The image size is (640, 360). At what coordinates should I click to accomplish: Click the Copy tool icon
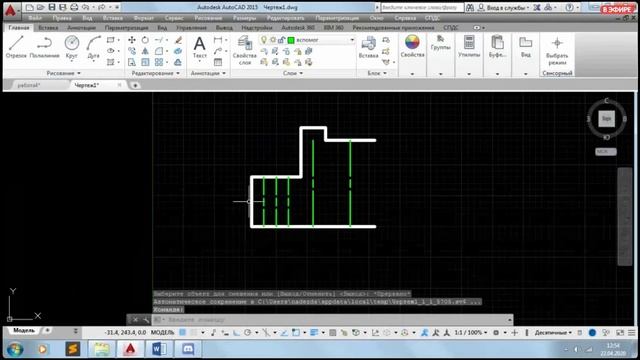point(132,51)
